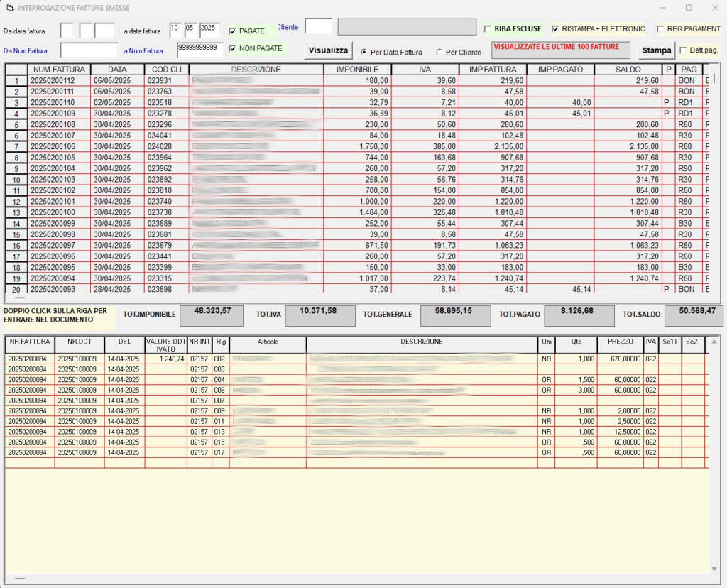Click the a Num.Fattura field with 99999999999
727x588 pixels.
coord(199,50)
